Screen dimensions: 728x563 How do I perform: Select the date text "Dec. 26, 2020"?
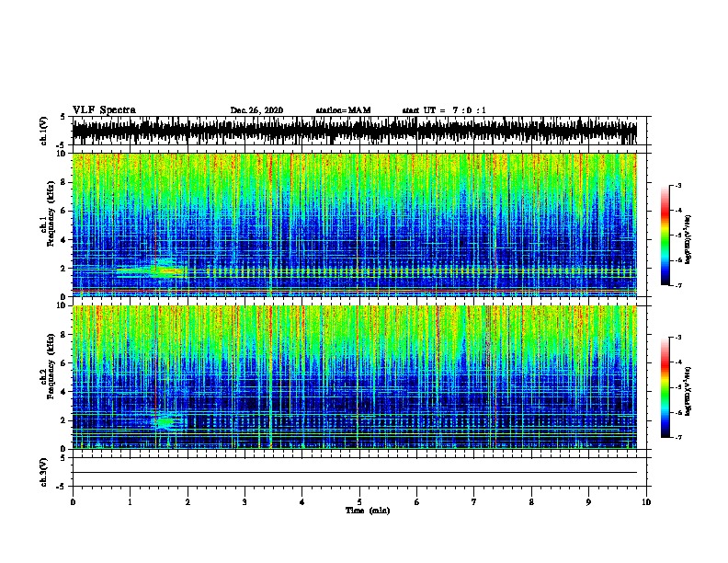(x=256, y=110)
